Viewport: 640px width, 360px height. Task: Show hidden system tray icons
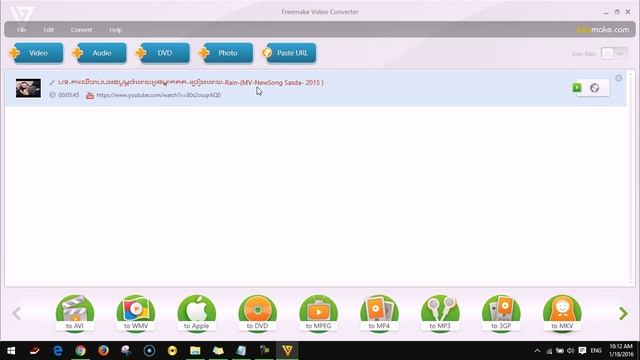point(537,351)
